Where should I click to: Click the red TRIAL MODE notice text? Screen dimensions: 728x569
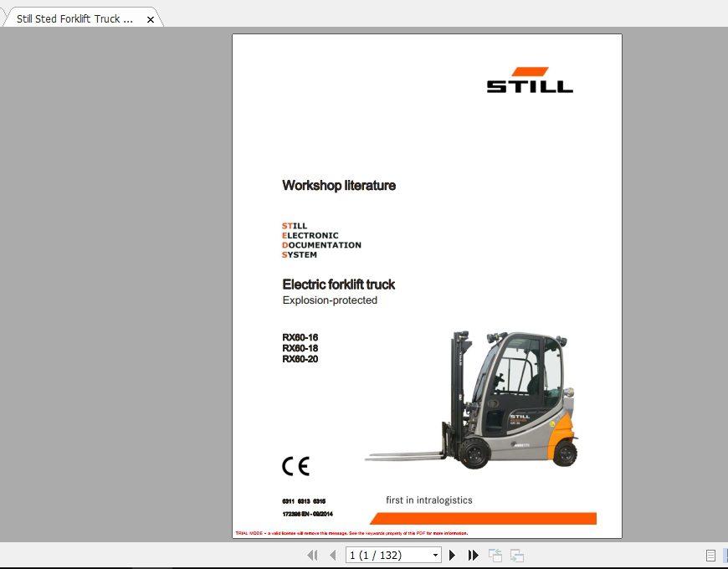click(x=351, y=533)
